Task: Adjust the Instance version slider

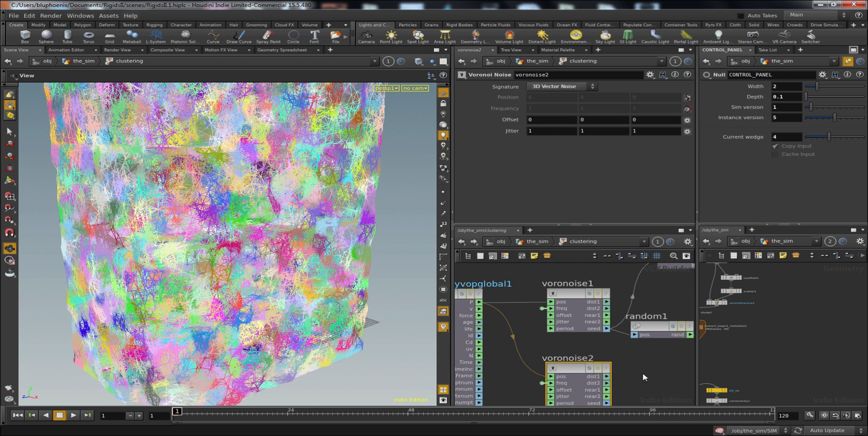Action: click(835, 117)
